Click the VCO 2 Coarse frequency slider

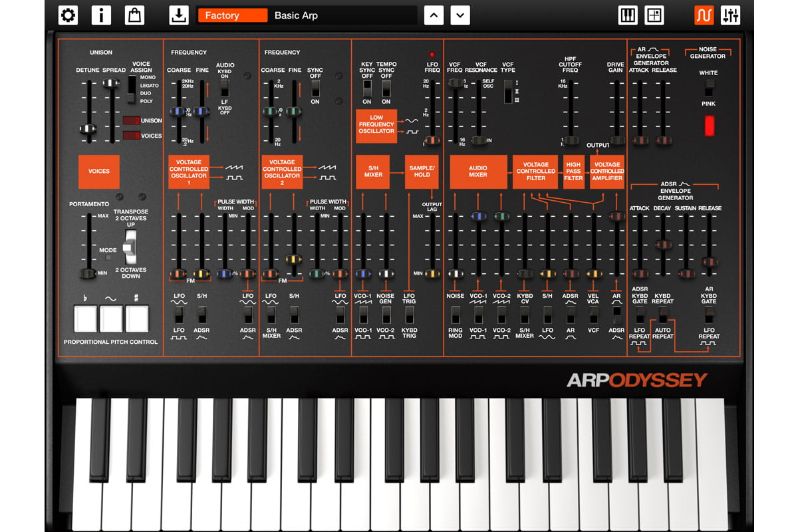coord(271,112)
